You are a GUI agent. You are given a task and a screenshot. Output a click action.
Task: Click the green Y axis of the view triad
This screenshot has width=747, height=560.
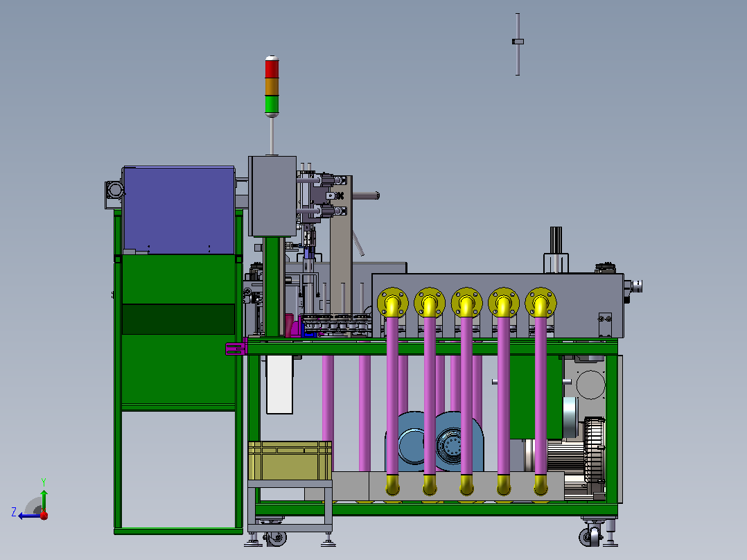coord(44,500)
